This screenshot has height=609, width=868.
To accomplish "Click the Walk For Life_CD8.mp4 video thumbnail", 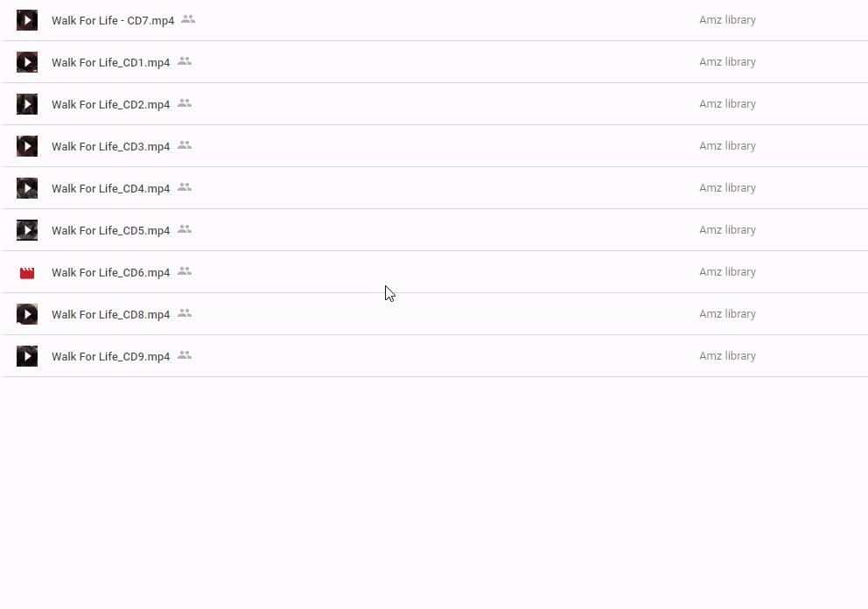I will pos(27,314).
